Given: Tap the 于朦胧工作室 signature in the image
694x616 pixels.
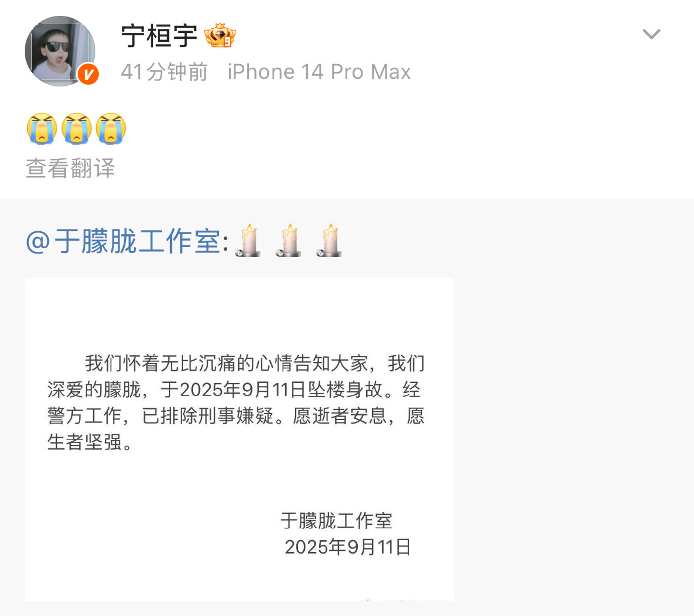Looking at the screenshot, I should pos(336,521).
